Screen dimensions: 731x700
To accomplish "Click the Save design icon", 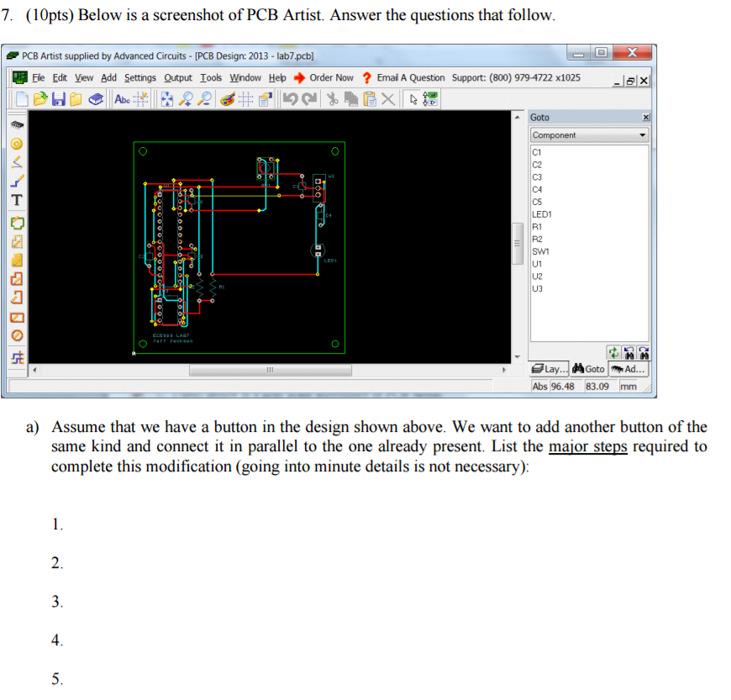I will [x=58, y=98].
